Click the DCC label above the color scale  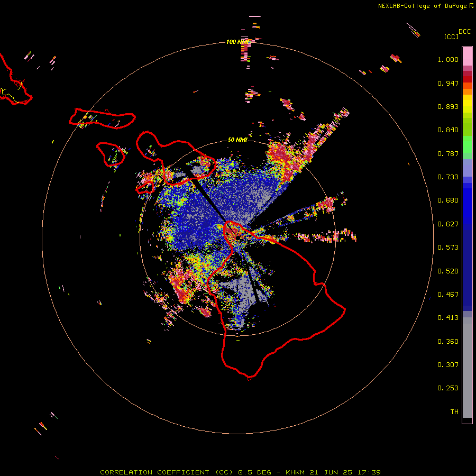point(464,32)
